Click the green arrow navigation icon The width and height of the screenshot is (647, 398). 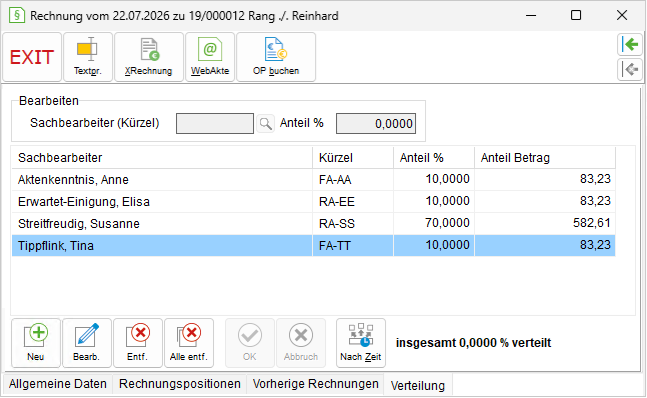[x=630, y=45]
